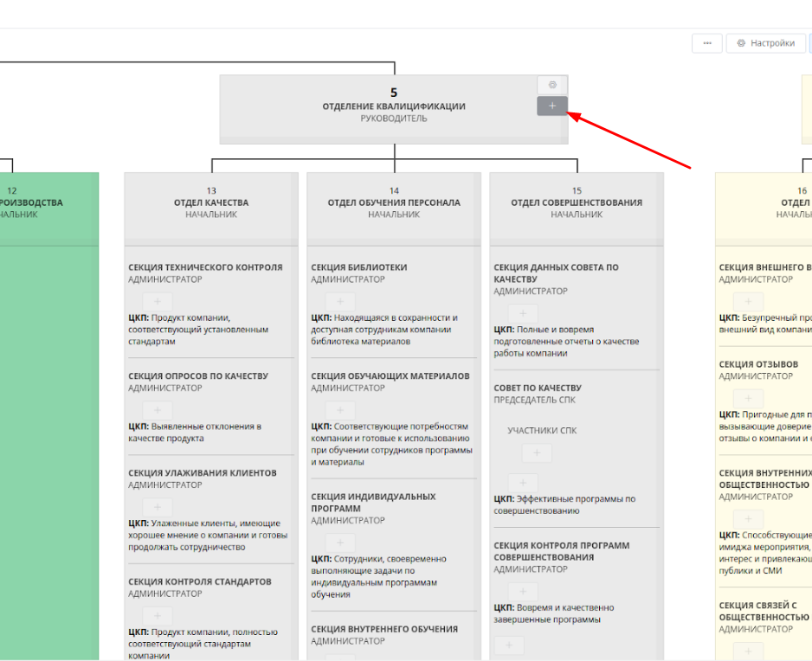Open gear settings of Отделение квалификации block

[x=552, y=85]
